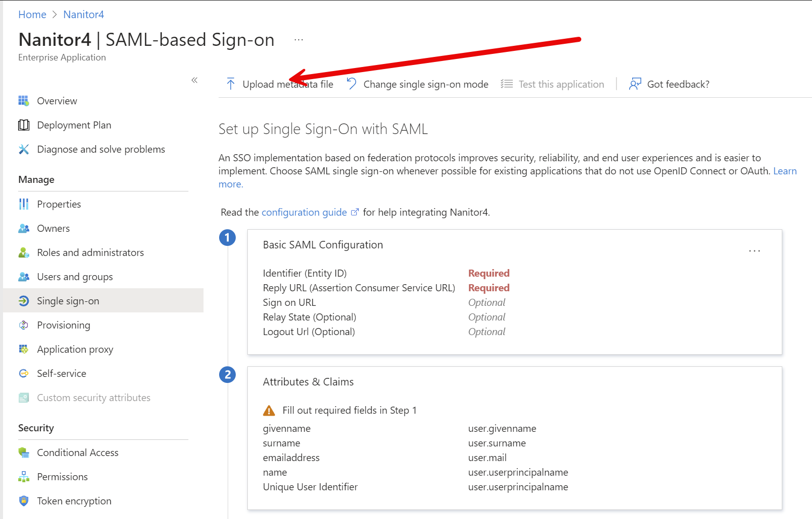Navigate to Home in breadcrumb
The width and height of the screenshot is (812, 519).
pyautogui.click(x=32, y=15)
